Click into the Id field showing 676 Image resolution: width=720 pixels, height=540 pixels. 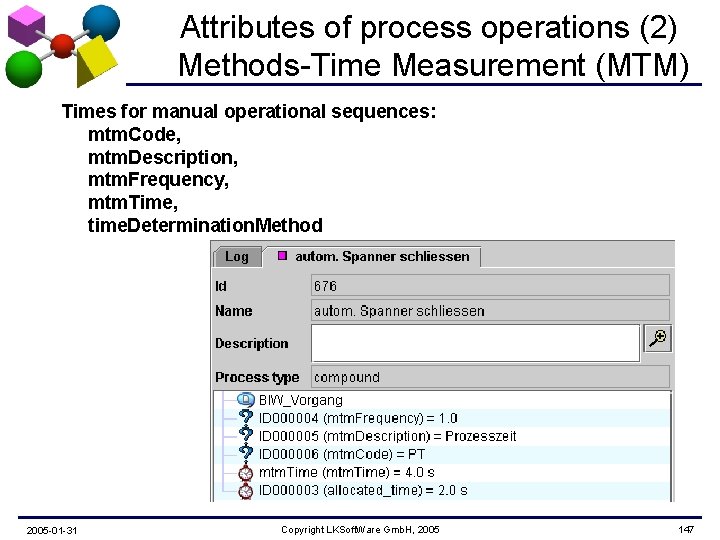490,286
